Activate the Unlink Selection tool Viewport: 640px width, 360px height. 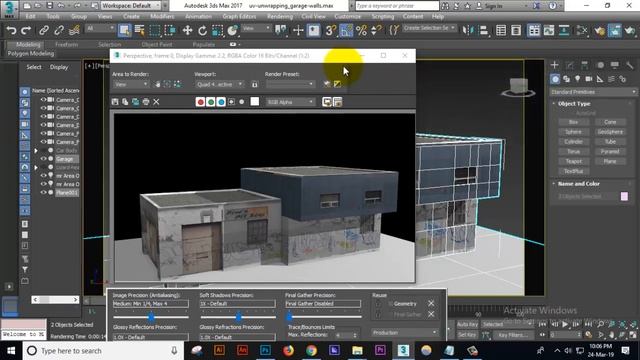coord(59,31)
